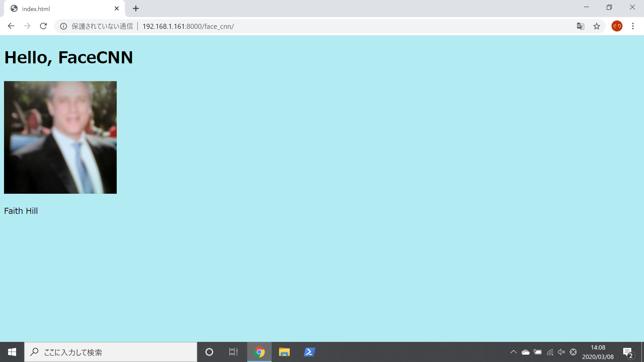
Task: Open Cortana from the taskbar circle
Action: (x=209, y=352)
